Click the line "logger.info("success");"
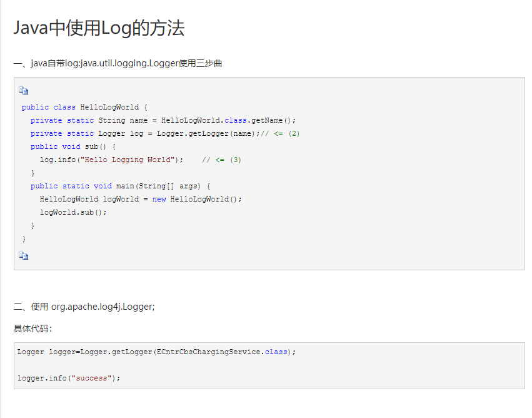This screenshot has width=532, height=418. [69, 379]
